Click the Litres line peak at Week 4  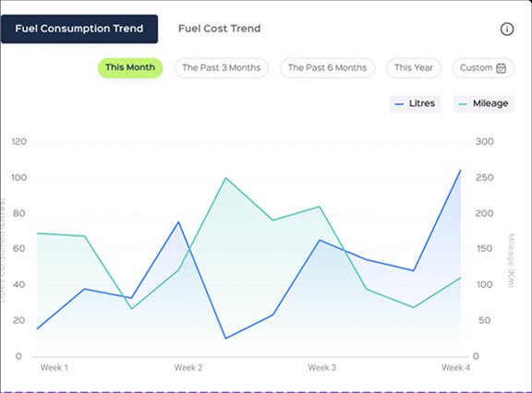click(460, 170)
